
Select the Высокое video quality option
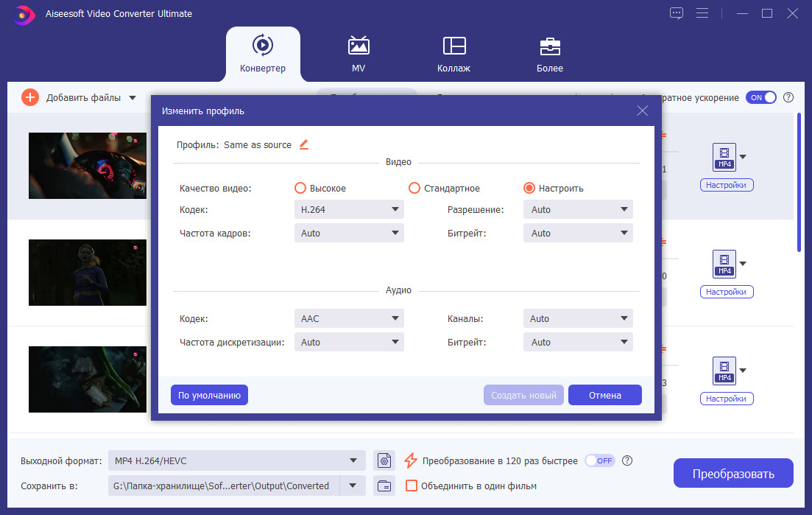(x=300, y=188)
